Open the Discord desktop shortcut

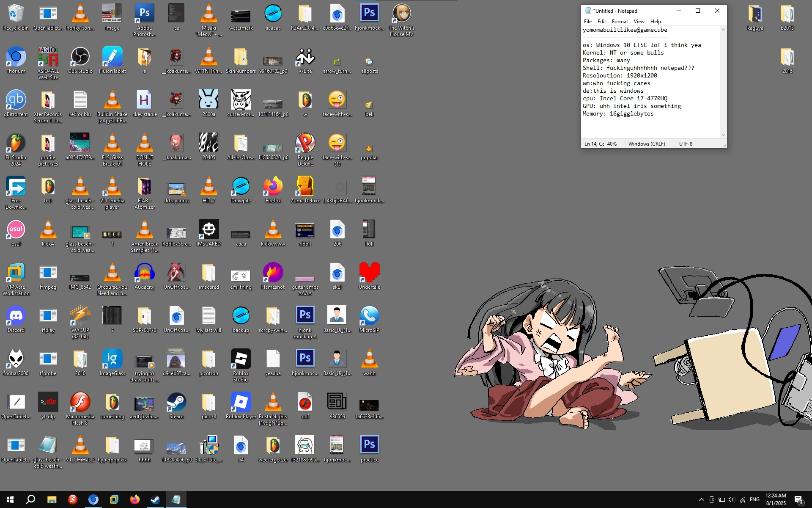coord(16,320)
